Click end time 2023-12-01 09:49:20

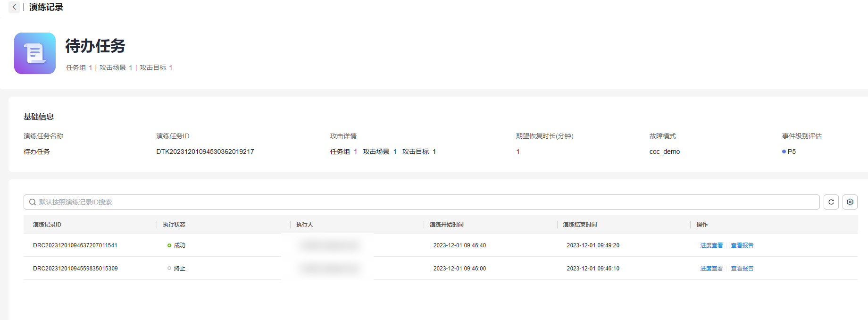pos(593,245)
